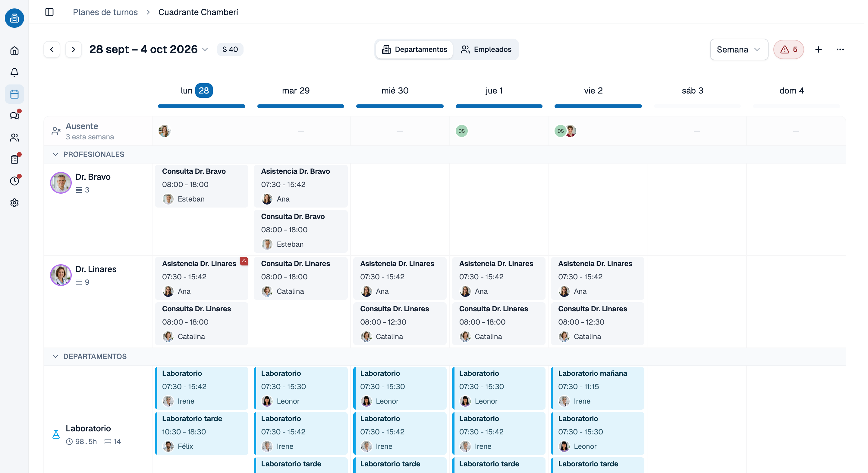
Task: Open Wednesday Consulta Dr. Linares 08:00 - 12:30
Action: pyautogui.click(x=400, y=324)
